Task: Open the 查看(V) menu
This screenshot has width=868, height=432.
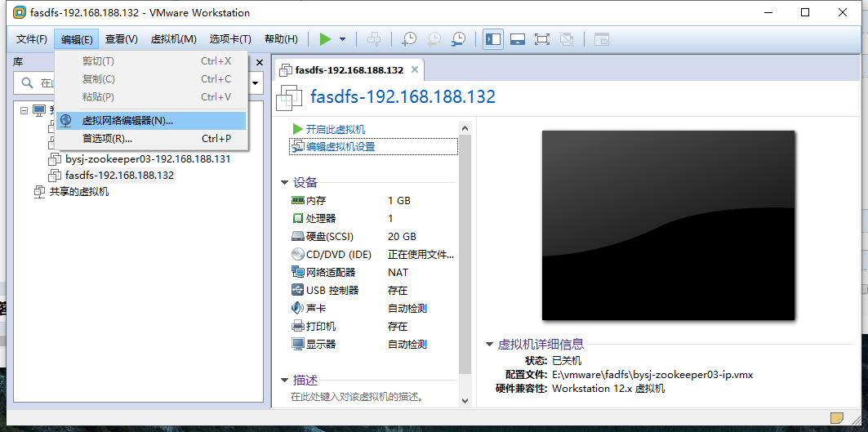Action: click(121, 38)
